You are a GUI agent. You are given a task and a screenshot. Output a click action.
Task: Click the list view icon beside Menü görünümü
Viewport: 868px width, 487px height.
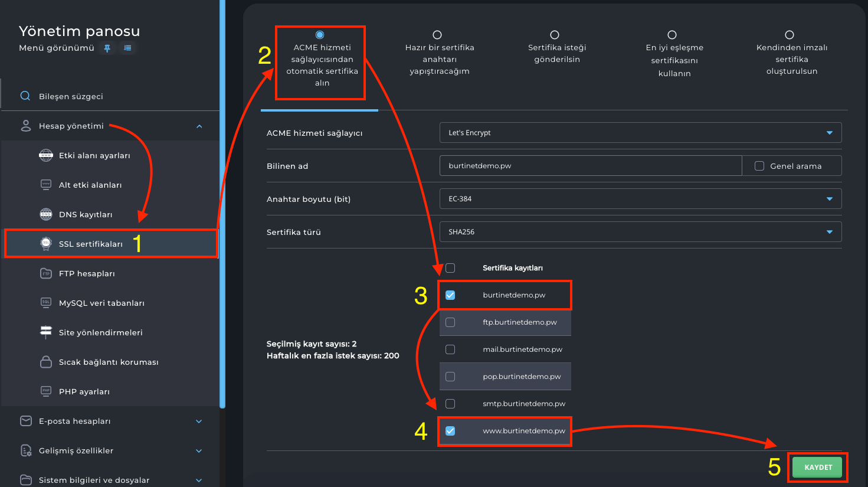tap(127, 48)
